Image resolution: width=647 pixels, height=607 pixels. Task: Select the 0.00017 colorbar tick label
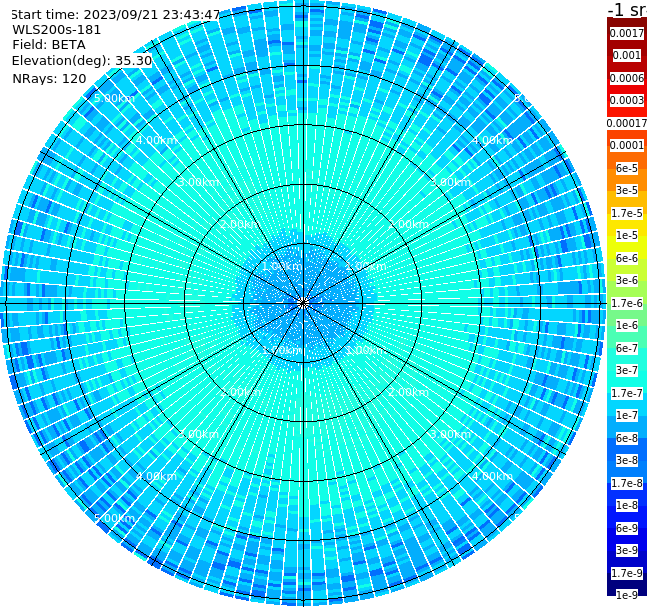pos(627,123)
